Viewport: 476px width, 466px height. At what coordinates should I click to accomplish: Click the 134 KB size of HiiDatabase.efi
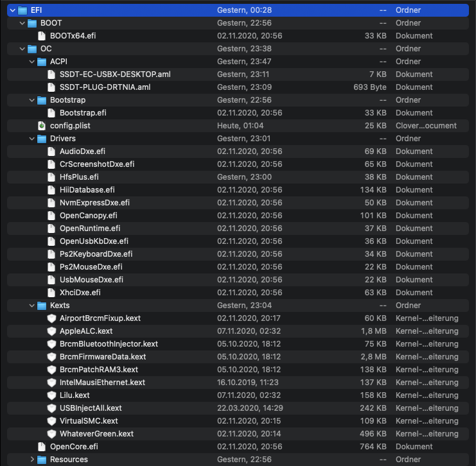(x=373, y=190)
